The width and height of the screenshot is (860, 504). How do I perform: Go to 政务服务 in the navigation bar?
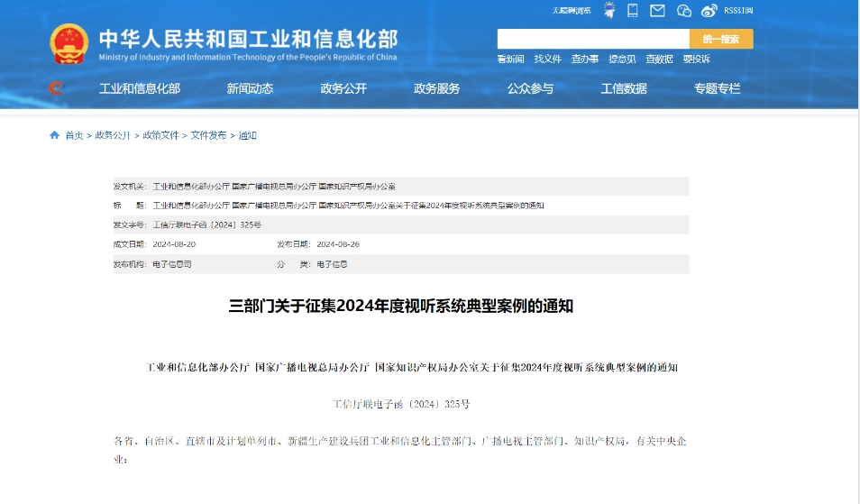(437, 88)
